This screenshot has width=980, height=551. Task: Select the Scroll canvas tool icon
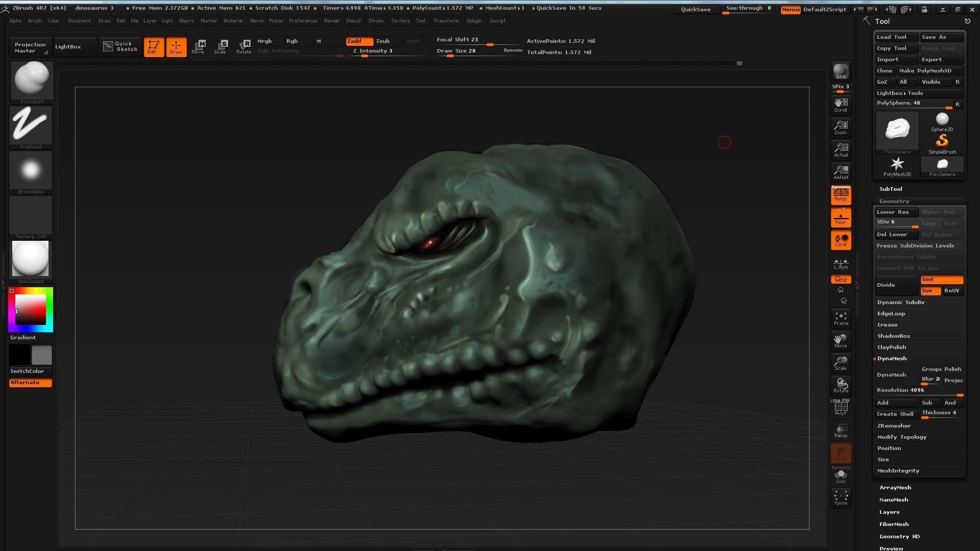[841, 105]
